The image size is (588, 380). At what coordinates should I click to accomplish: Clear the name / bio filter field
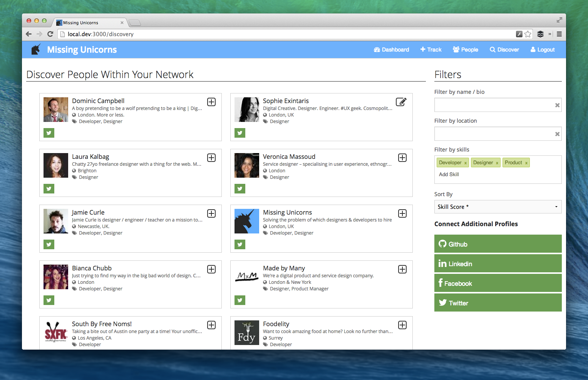click(557, 105)
